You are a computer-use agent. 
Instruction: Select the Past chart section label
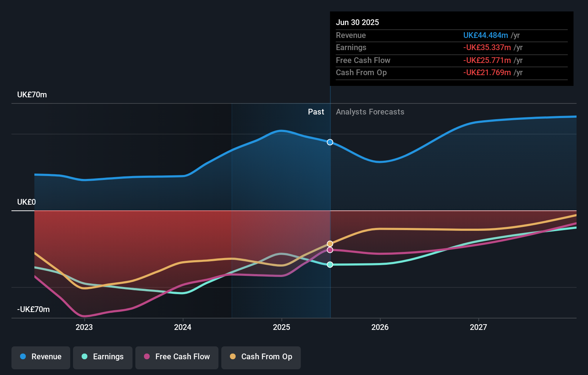point(316,112)
